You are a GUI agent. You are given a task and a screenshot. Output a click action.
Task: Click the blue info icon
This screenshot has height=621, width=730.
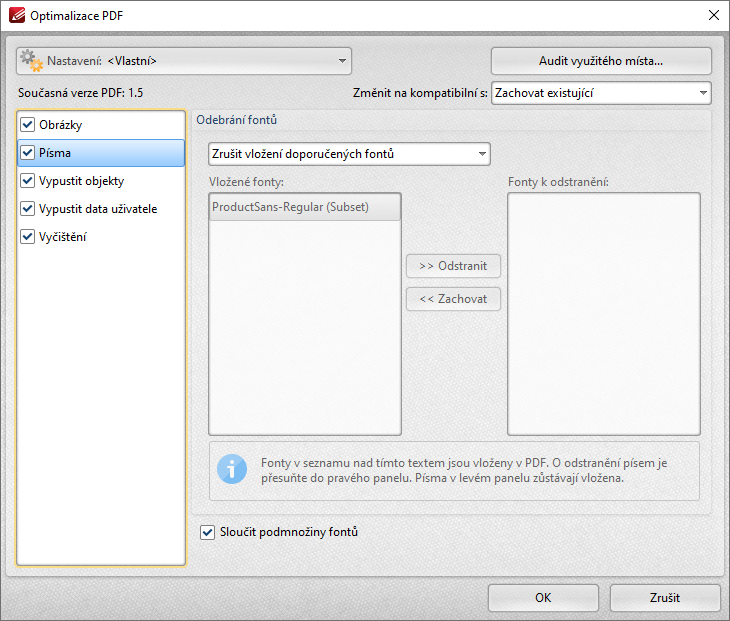pyautogui.click(x=232, y=469)
